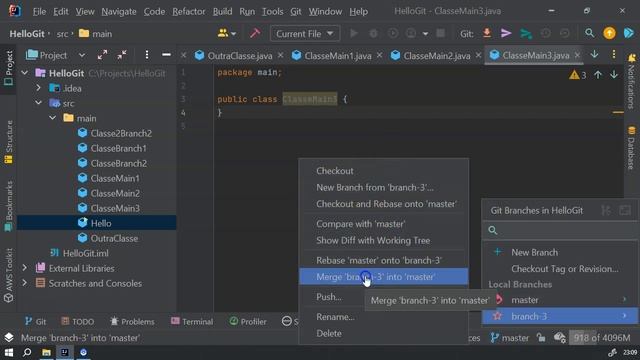This screenshot has height=360, width=640.
Task: Open Project panel options three dots
Action: [x=147, y=55]
